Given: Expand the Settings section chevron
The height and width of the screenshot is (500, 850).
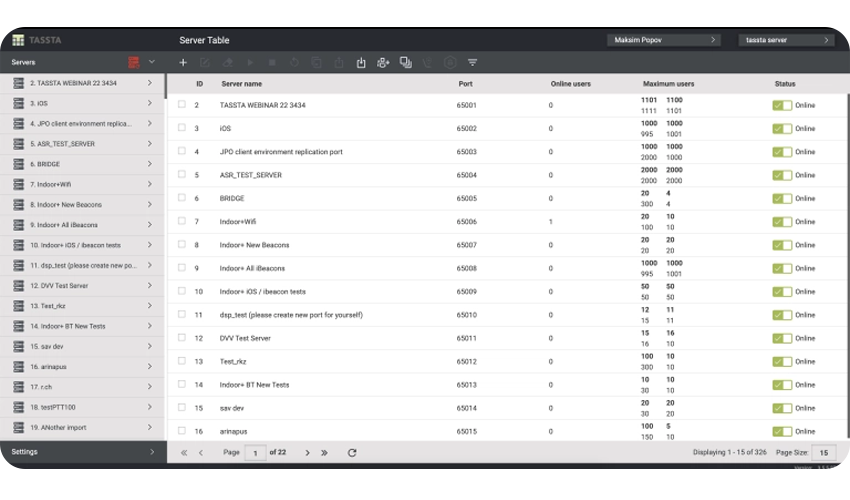Looking at the screenshot, I should 152,452.
